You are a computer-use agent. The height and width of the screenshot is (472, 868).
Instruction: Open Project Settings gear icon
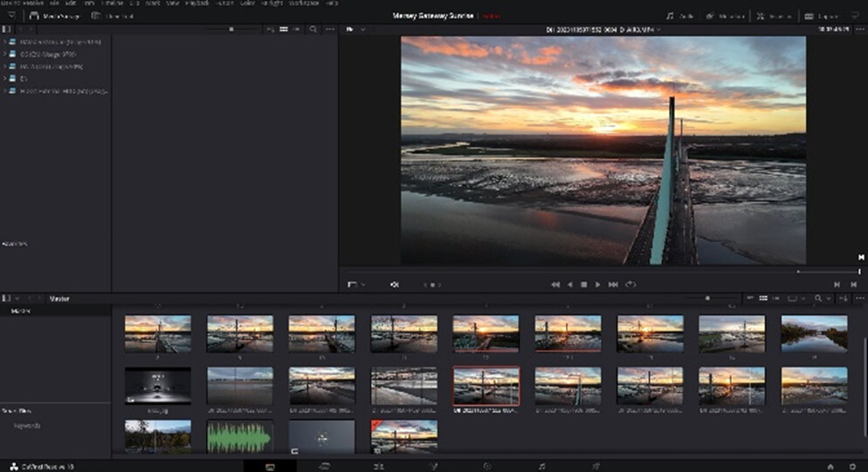click(851, 466)
